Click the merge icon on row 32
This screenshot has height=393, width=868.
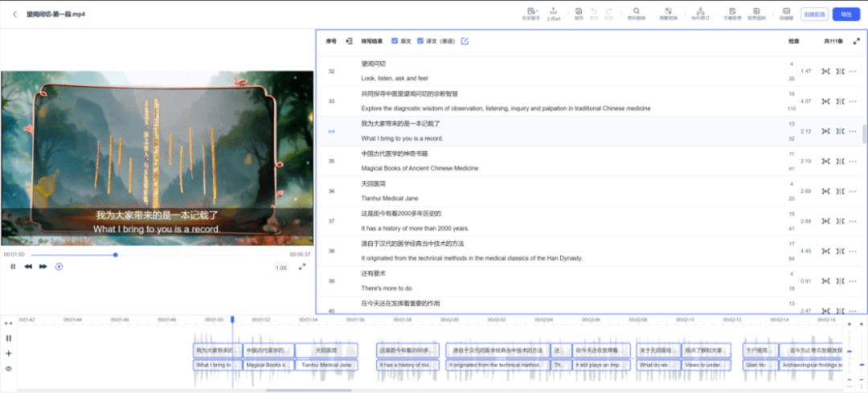click(825, 72)
